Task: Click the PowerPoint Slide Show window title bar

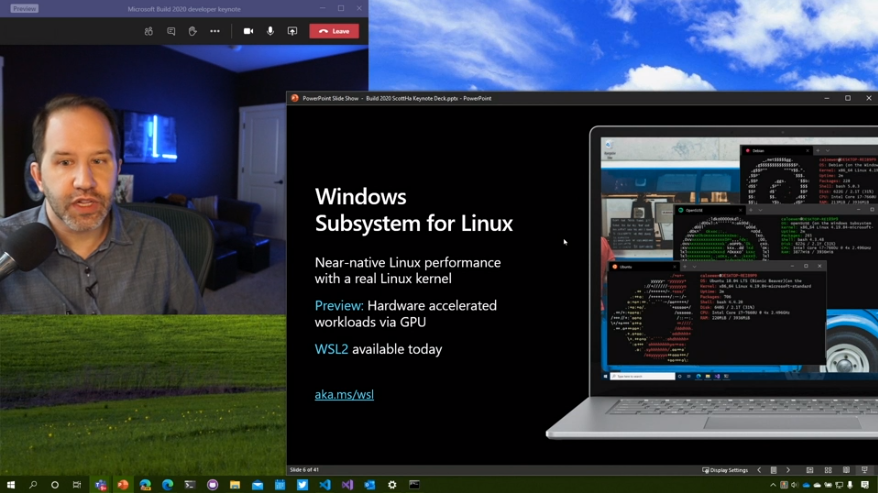Action: 582,98
